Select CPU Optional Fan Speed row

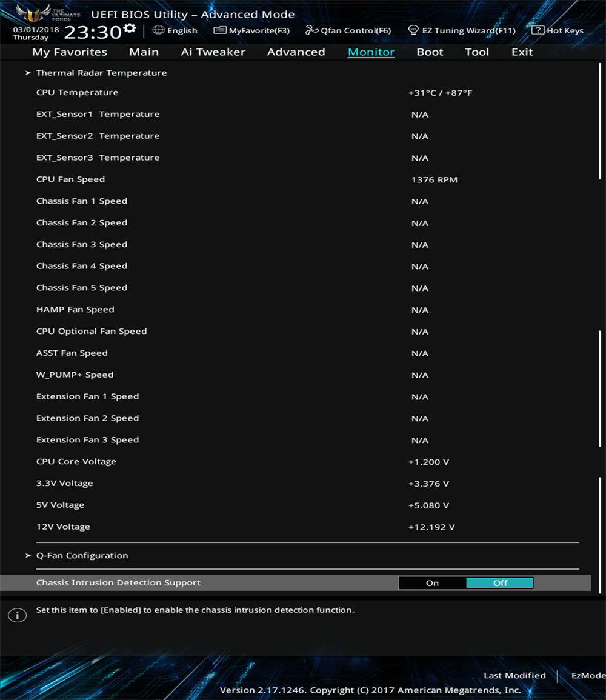point(92,332)
